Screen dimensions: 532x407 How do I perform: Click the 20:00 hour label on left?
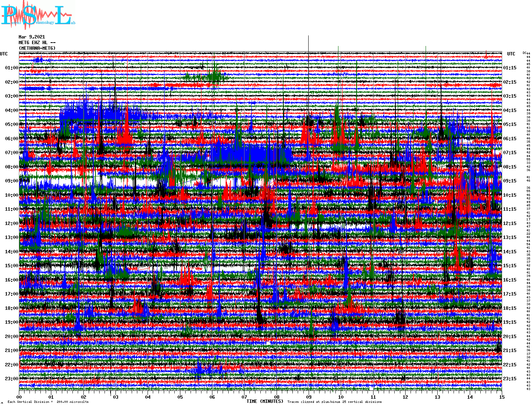(11, 337)
